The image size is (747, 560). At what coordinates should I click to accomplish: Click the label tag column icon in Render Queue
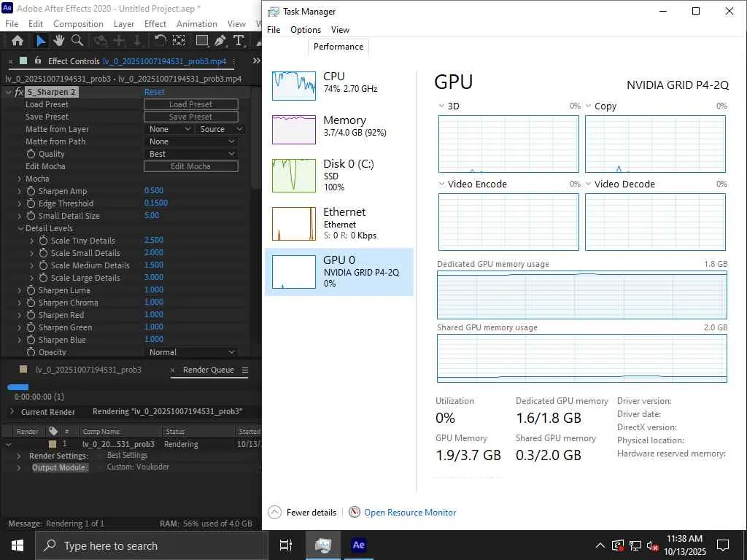pyautogui.click(x=53, y=431)
